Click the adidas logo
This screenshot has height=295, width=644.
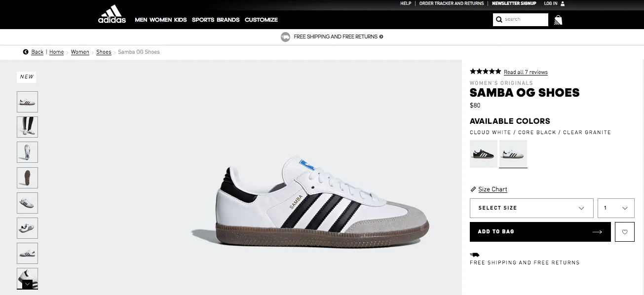112,14
